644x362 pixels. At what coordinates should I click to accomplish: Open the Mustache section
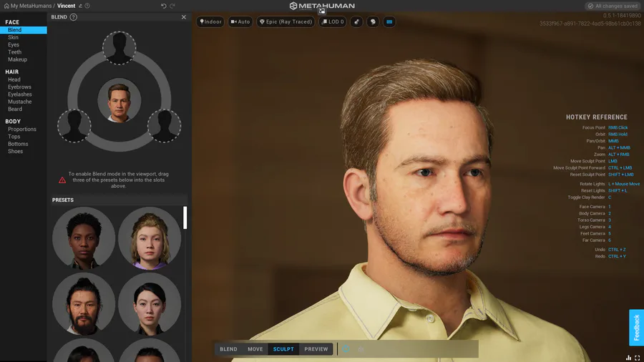pos(20,102)
